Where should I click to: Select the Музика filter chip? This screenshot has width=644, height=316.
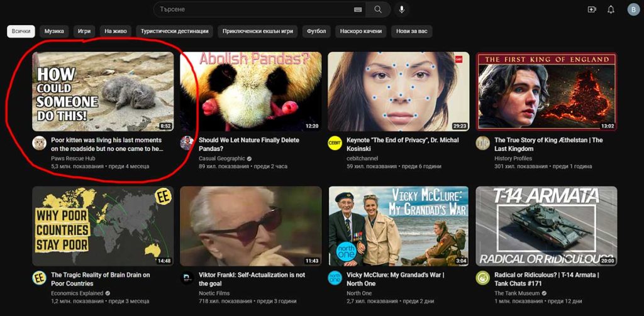tap(54, 31)
